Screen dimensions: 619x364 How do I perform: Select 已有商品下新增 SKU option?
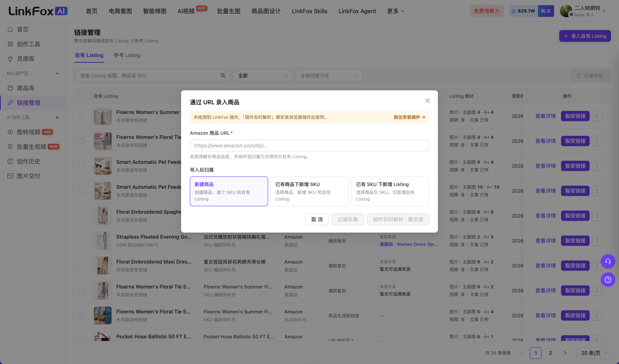coord(309,191)
